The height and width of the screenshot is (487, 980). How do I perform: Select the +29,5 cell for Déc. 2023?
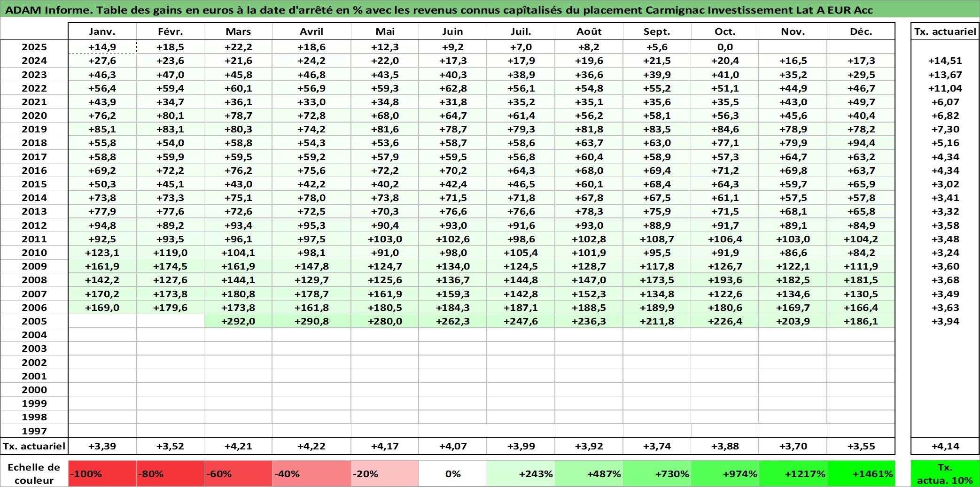coord(861,75)
